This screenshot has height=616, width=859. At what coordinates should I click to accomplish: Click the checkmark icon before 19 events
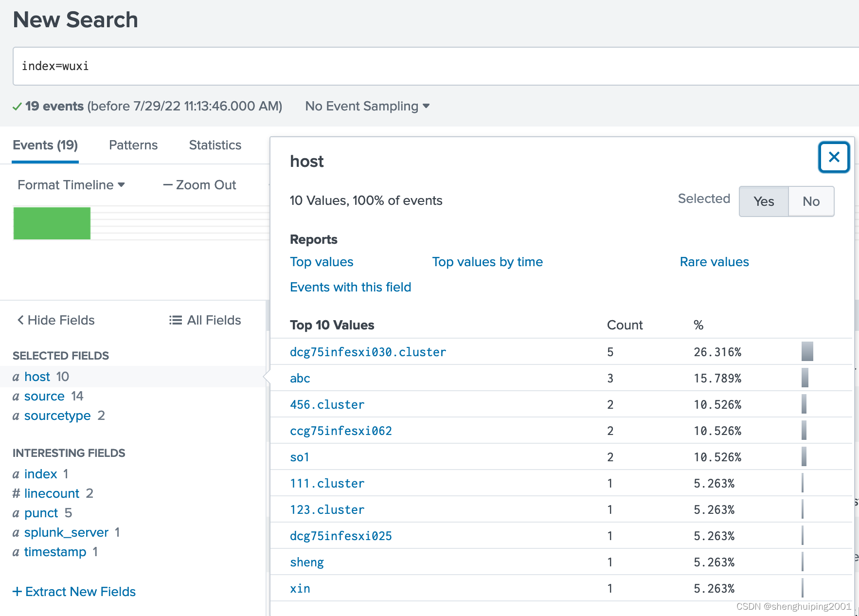pos(18,106)
